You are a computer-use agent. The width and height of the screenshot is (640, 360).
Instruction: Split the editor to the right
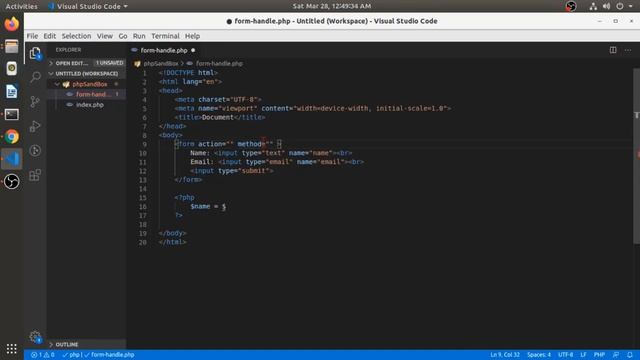tap(613, 50)
